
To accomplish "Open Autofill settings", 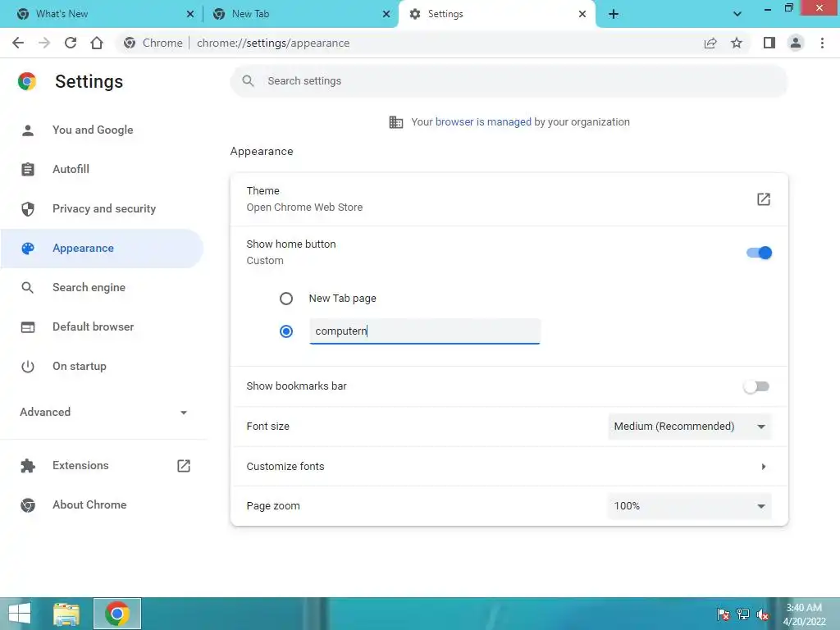I will (102, 169).
